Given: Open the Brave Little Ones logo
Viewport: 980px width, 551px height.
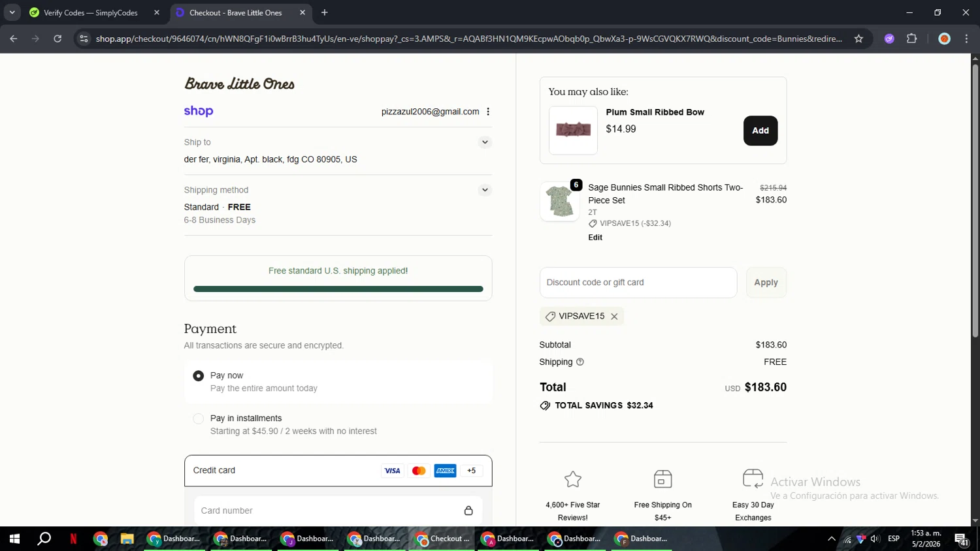Looking at the screenshot, I should coord(240,84).
